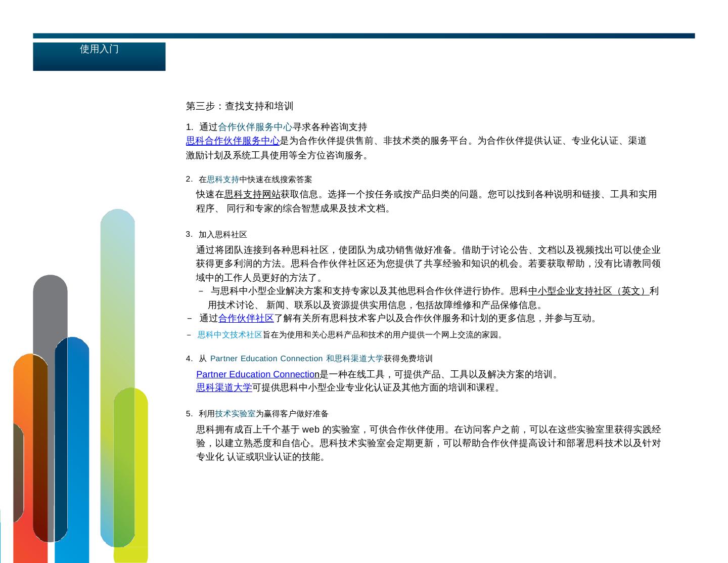Screen dimensions: 728x563
Task: Select the 第三步：查找支持和培训 title
Action: [239, 106]
